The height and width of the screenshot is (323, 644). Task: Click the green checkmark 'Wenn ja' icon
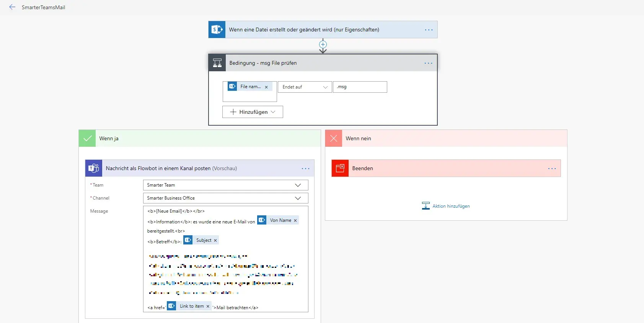pyautogui.click(x=87, y=138)
